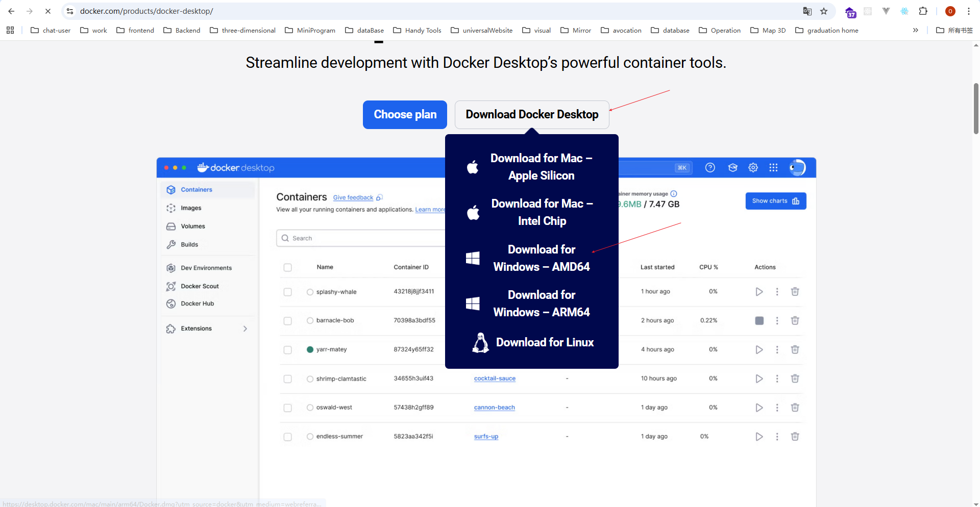The width and height of the screenshot is (980, 507).
Task: Open the Docker Desktop apps grid icon
Action: click(x=773, y=168)
